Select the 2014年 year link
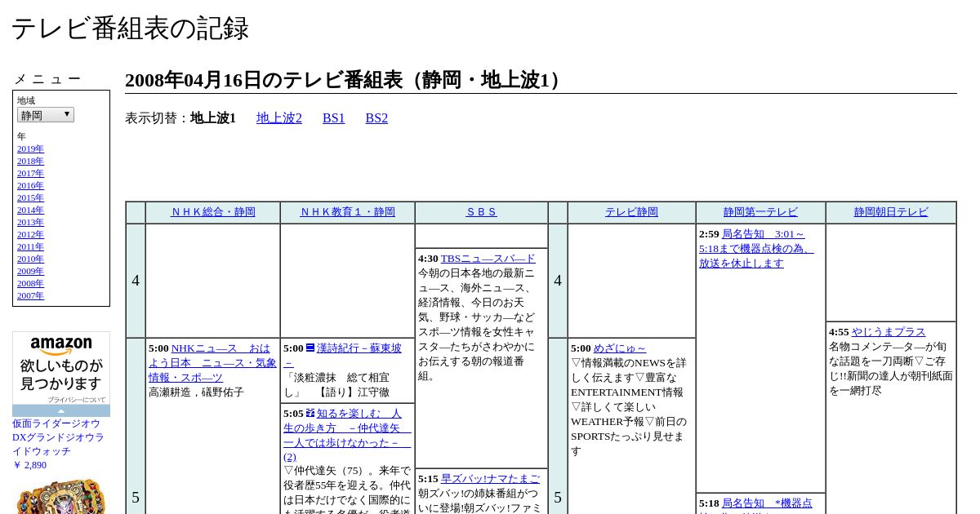 point(30,210)
